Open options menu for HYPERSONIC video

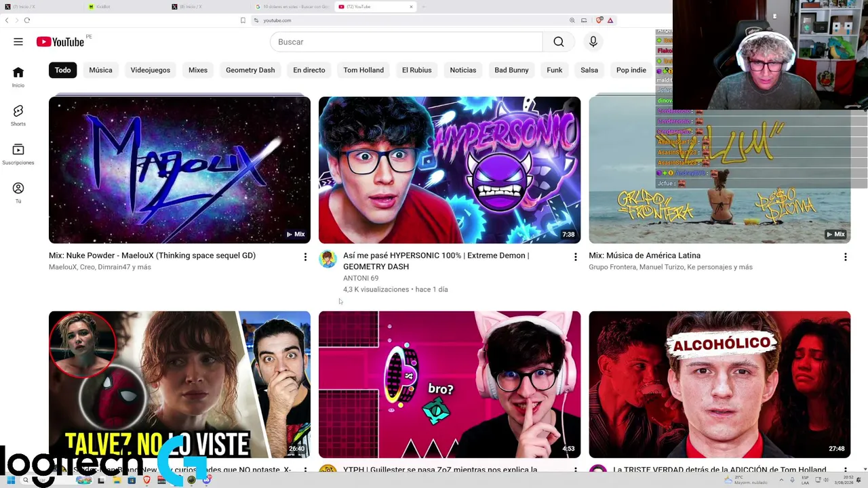tap(575, 257)
